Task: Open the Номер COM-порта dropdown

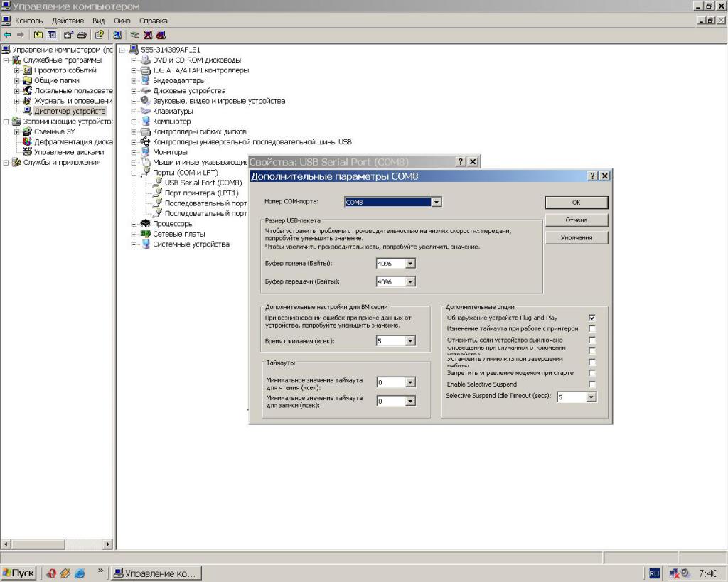Action: (437, 203)
